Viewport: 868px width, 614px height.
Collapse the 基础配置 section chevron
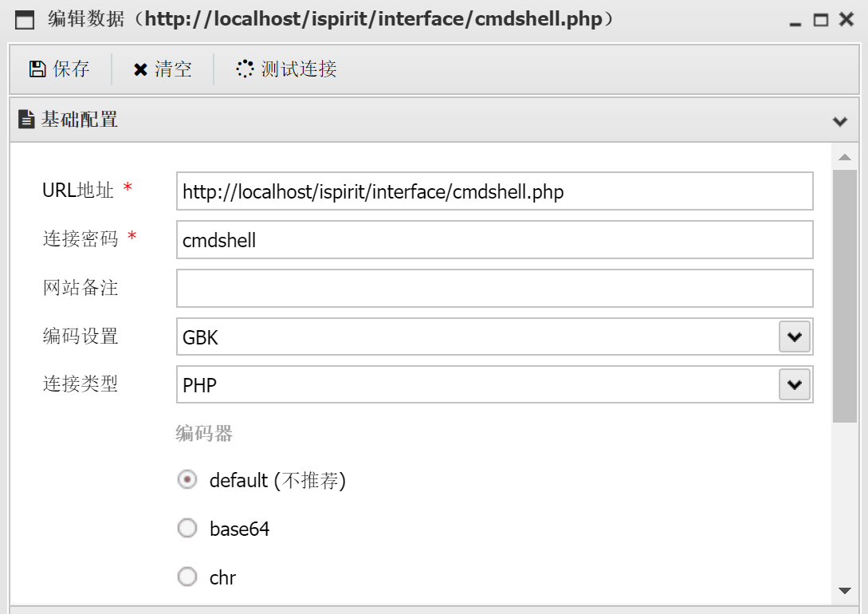(839, 122)
